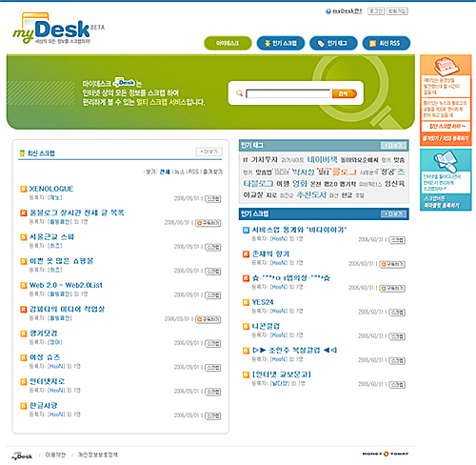Open the 이용약관 footer link
The image size is (476, 465).
[x=55, y=455]
